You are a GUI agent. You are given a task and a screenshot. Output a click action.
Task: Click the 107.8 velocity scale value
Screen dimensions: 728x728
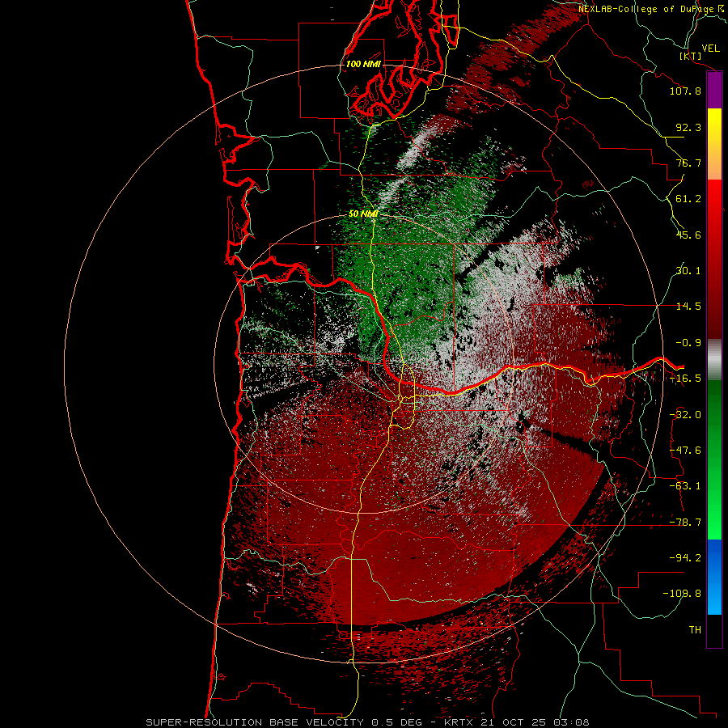[685, 91]
